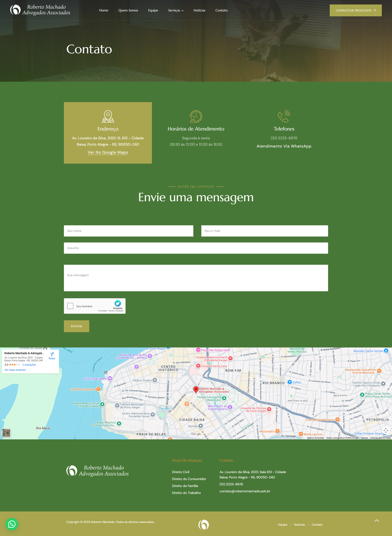
Task: Open Quem Somos menu item
Action: click(128, 10)
